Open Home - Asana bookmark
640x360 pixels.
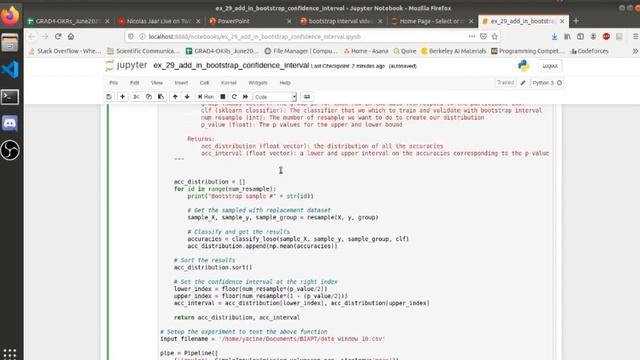[x=366, y=51]
